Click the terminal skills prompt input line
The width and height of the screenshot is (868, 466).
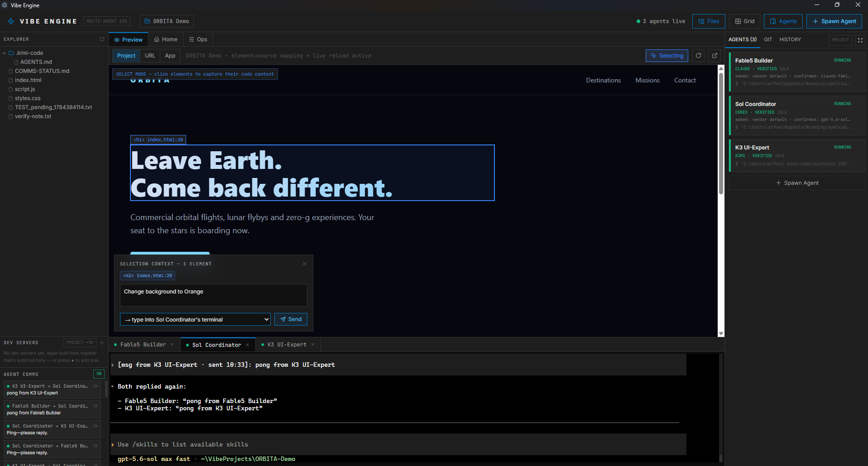398,444
